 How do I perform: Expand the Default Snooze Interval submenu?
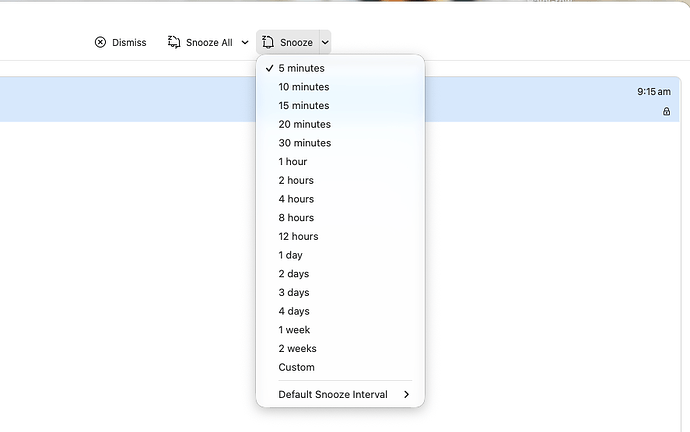tap(340, 394)
